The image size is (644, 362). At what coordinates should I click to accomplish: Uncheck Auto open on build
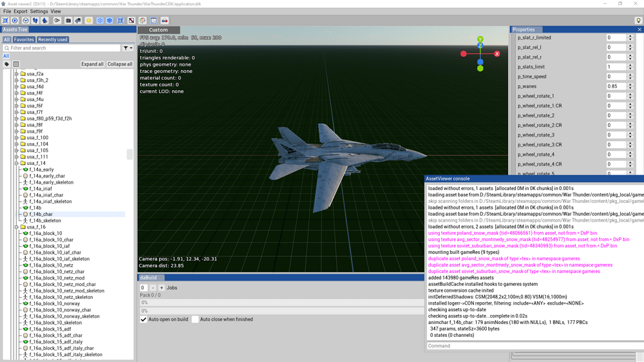click(x=144, y=319)
